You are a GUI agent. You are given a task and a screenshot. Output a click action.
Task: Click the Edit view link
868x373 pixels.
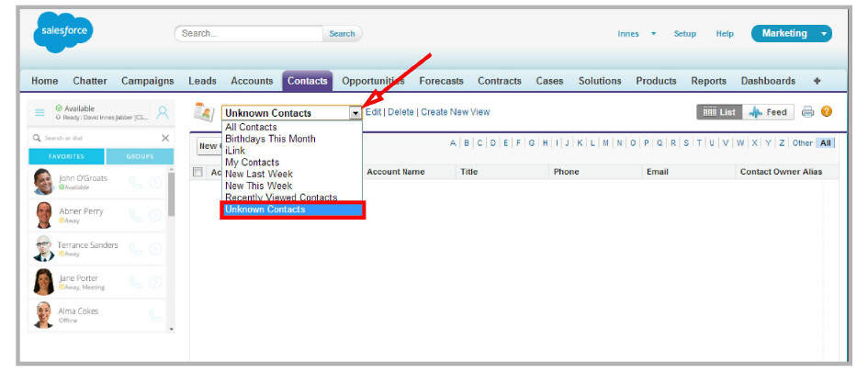tap(373, 112)
